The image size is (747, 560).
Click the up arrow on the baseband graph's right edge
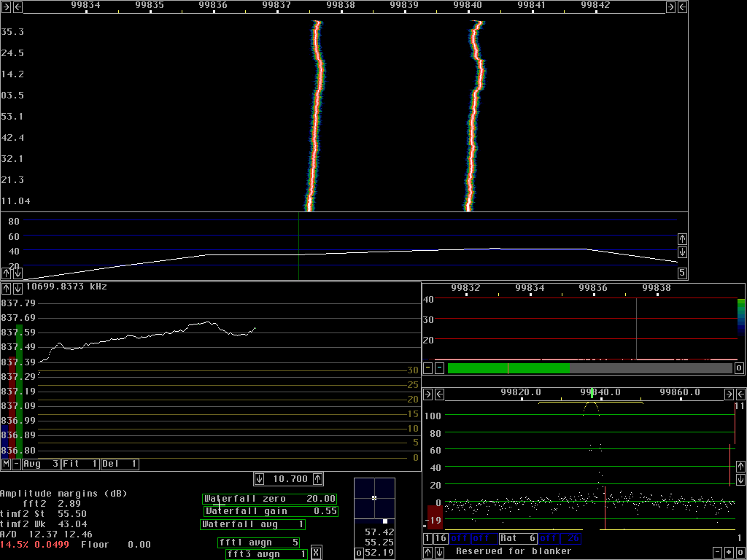pyautogui.click(x=741, y=466)
